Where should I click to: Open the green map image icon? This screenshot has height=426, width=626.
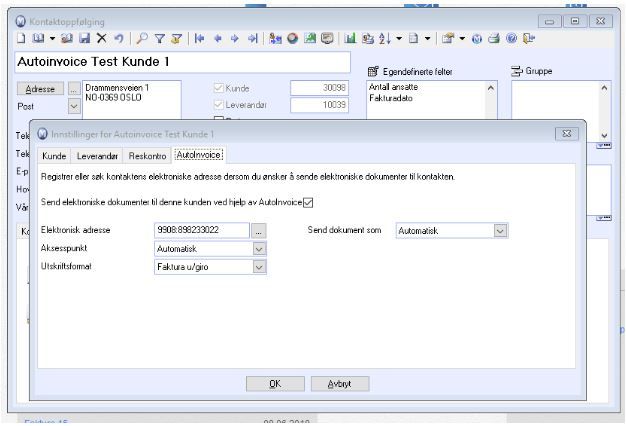(310, 38)
